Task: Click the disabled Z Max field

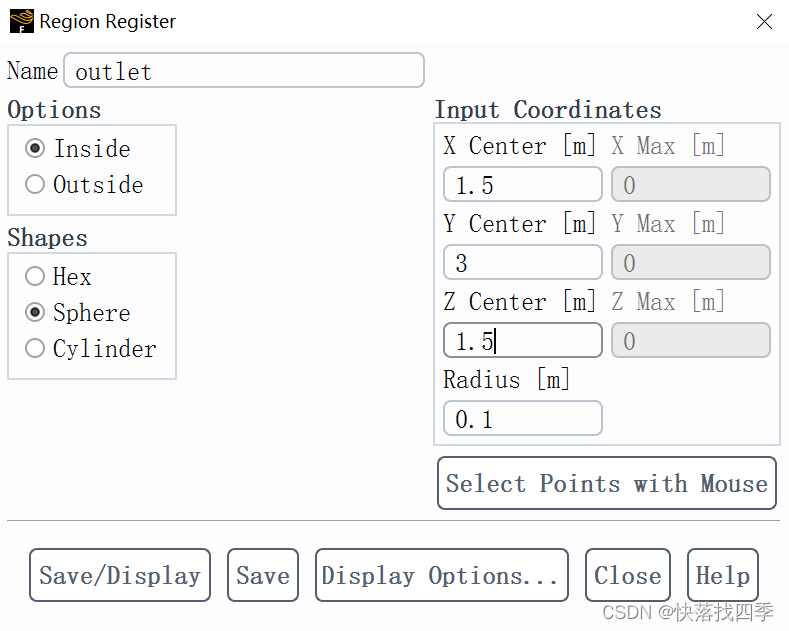Action: click(691, 340)
